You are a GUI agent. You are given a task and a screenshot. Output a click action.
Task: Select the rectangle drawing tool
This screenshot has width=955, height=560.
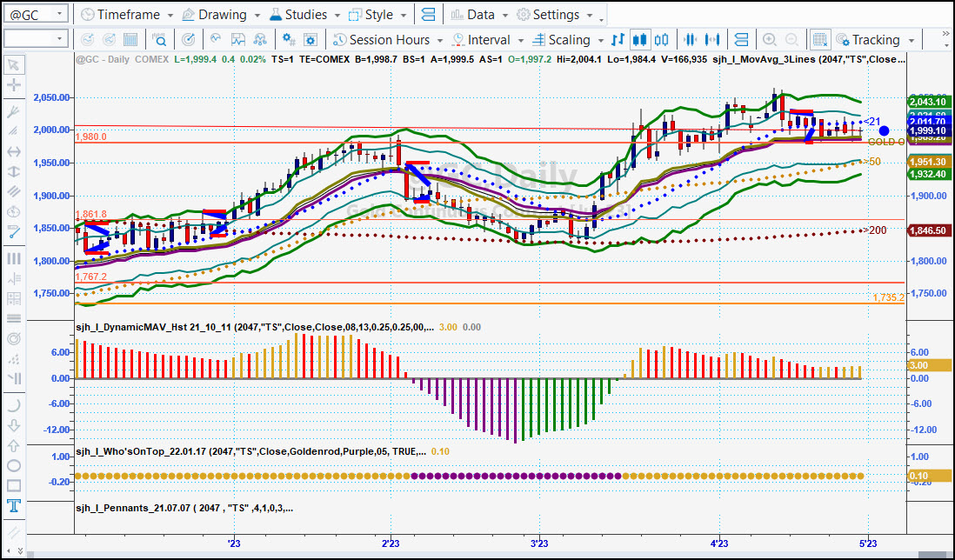click(13, 486)
